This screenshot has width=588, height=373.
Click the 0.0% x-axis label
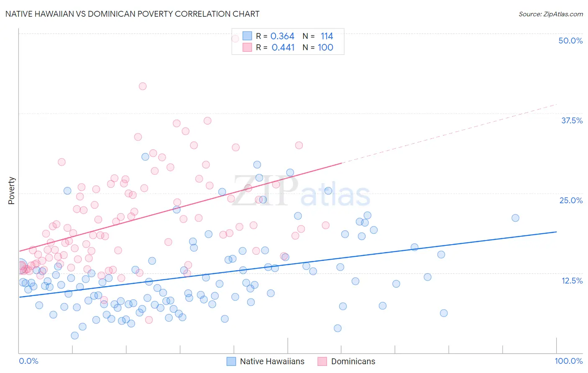pyautogui.click(x=28, y=361)
